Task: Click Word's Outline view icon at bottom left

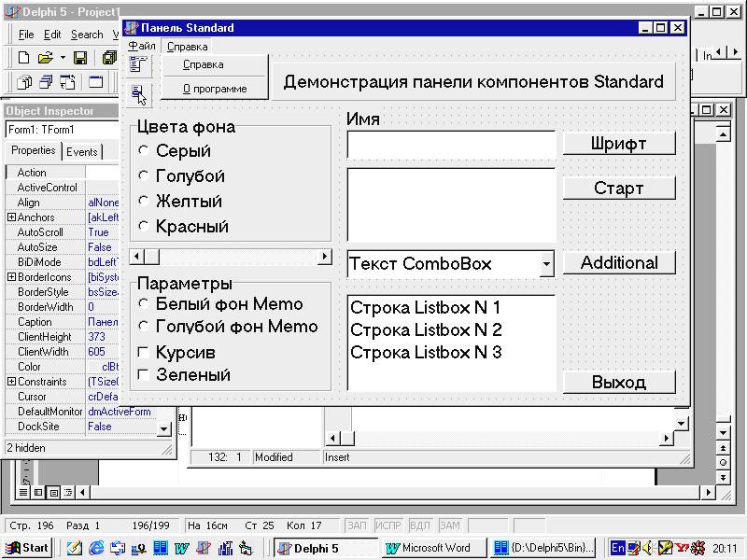Action: point(68,493)
